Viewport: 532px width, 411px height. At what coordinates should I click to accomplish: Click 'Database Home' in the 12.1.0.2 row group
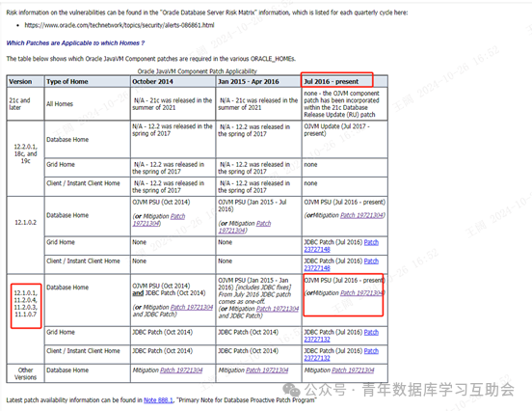click(67, 215)
